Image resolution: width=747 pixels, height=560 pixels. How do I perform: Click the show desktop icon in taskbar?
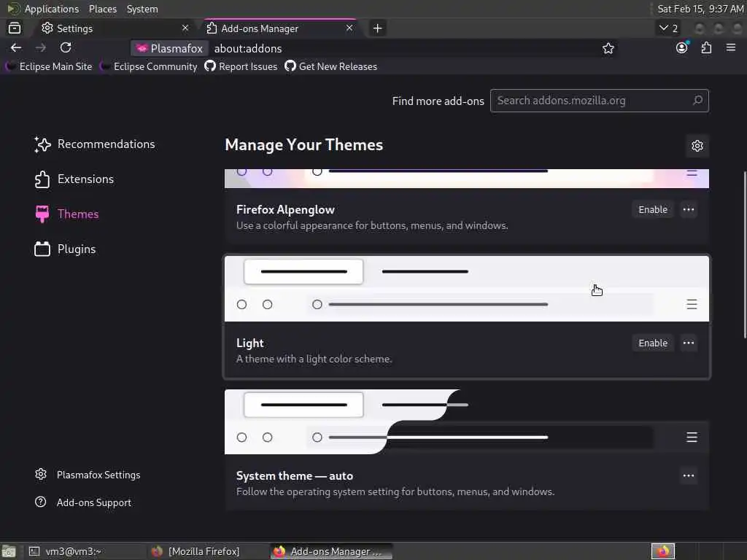click(9, 551)
